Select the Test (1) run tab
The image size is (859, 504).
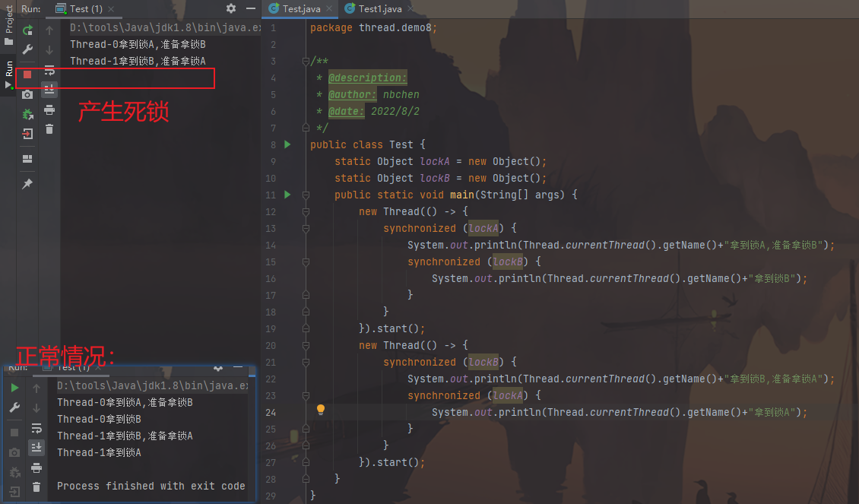[x=80, y=8]
